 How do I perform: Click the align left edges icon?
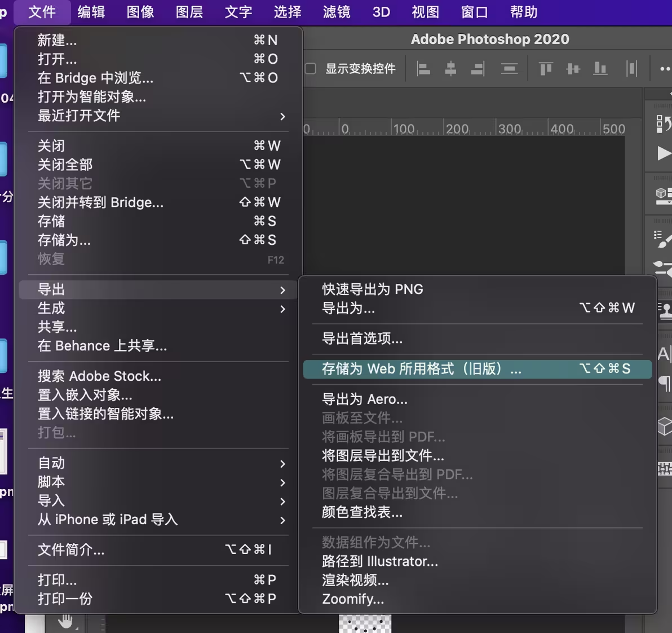(423, 69)
